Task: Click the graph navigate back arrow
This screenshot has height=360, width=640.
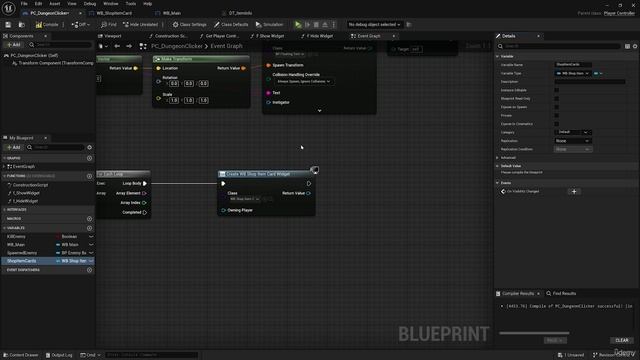Action: [117, 46]
